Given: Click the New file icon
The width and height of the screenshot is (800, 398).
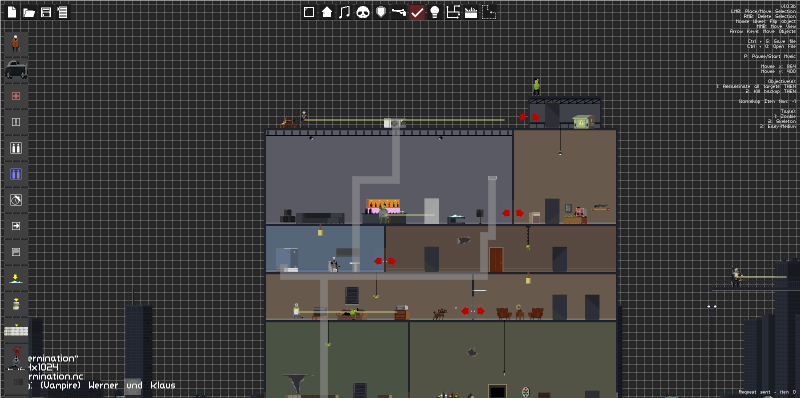Looking at the screenshot, I should tap(12, 12).
